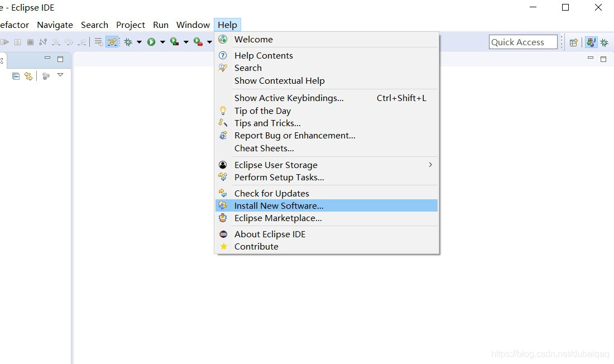The height and width of the screenshot is (364, 614).
Task: Toggle Link with Editor in left view
Action: click(28, 76)
